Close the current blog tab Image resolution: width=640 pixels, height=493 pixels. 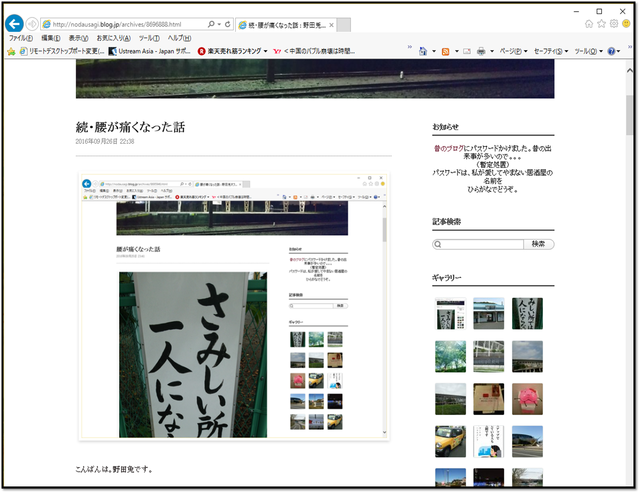pyautogui.click(x=331, y=25)
